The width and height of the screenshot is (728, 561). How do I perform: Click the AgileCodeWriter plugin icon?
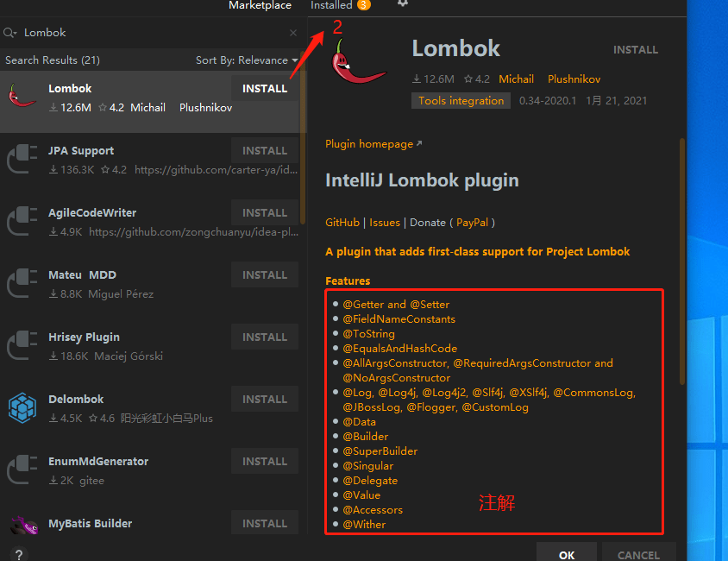click(22, 221)
